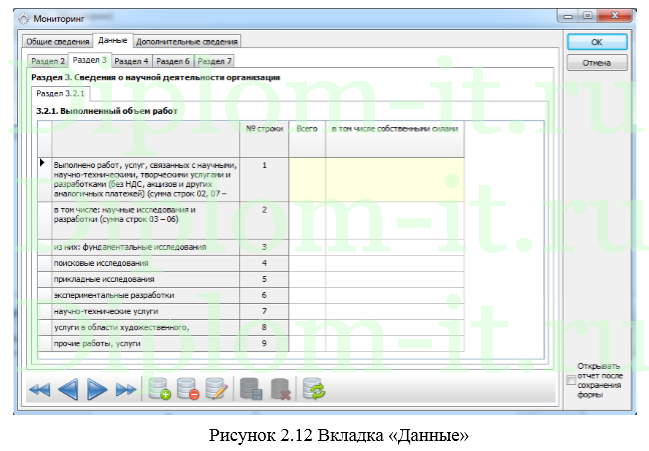
Task: Go to the previous record
Action: (68, 390)
